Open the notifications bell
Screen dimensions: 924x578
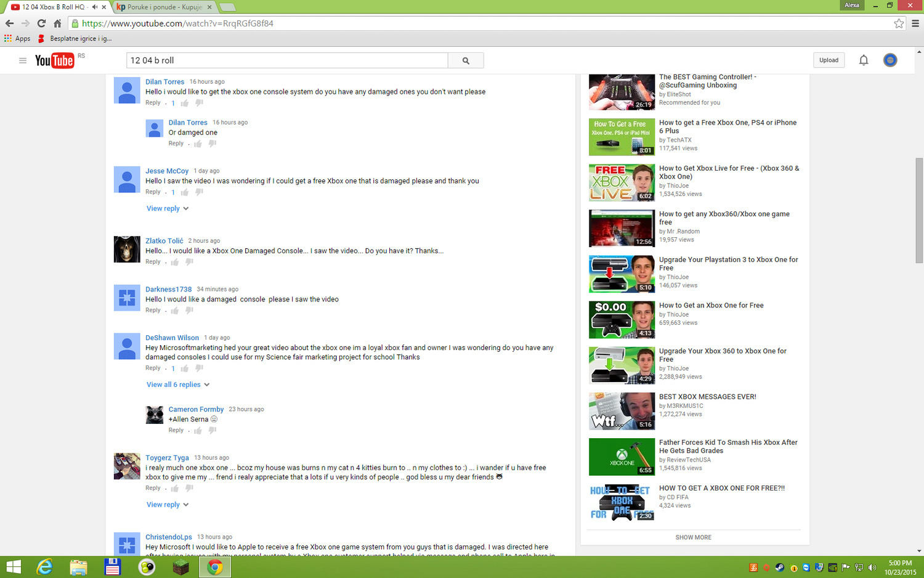click(x=864, y=60)
